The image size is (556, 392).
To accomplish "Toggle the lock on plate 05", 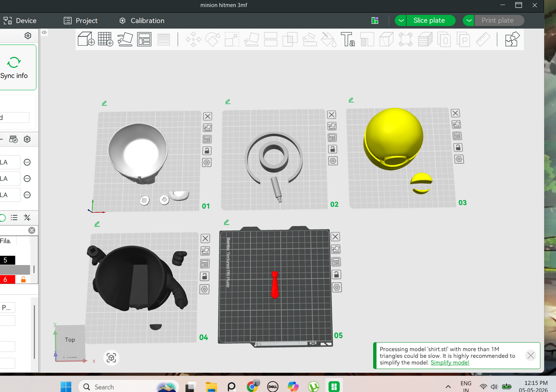I will [336, 274].
